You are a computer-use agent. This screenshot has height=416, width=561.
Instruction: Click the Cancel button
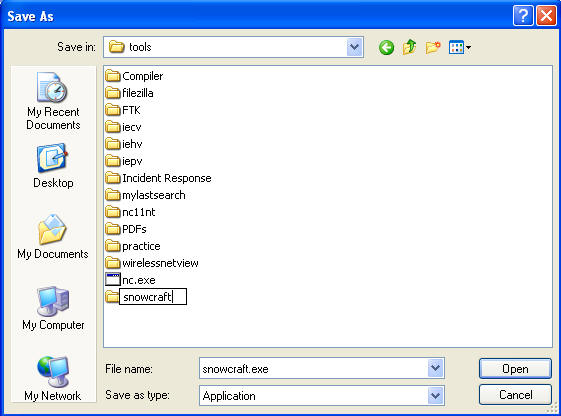[x=515, y=395]
